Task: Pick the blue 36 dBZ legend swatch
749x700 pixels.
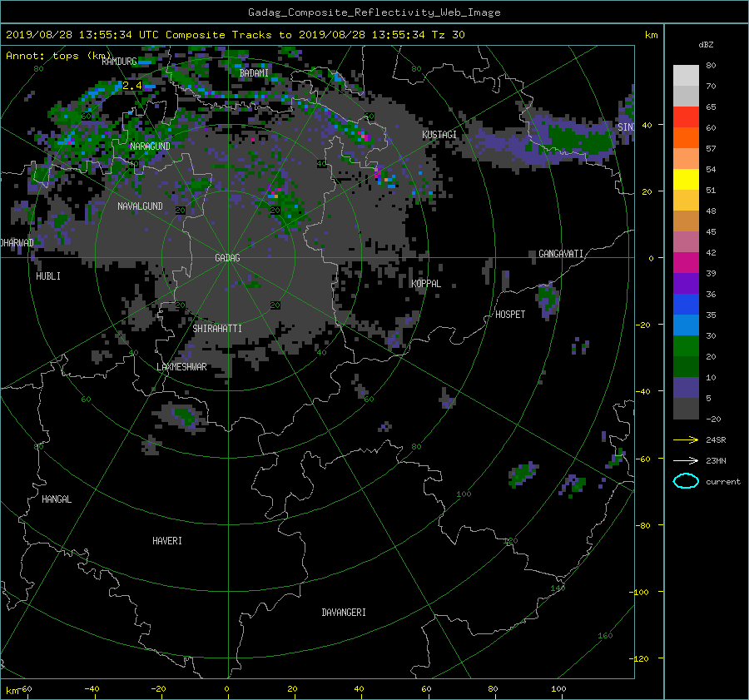Action: [x=686, y=305]
